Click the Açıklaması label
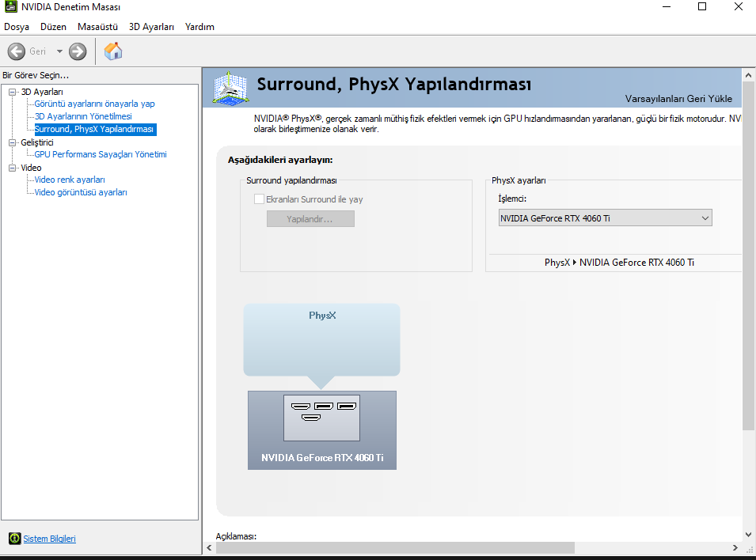Viewport: 756px width, 560px height. [x=236, y=536]
